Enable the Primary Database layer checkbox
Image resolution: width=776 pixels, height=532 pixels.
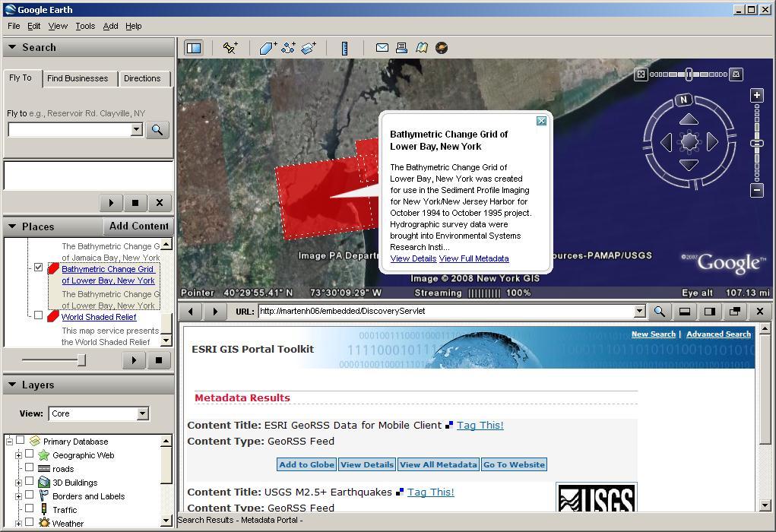coord(21,439)
